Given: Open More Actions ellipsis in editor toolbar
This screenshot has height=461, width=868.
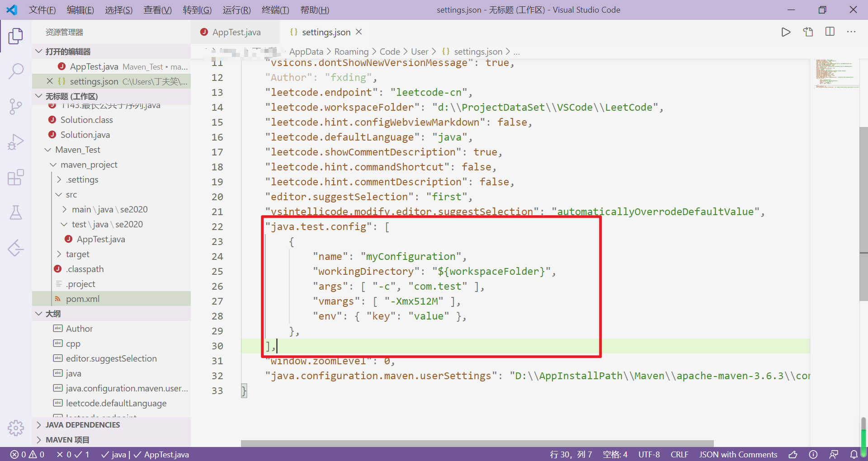Looking at the screenshot, I should coord(851,32).
